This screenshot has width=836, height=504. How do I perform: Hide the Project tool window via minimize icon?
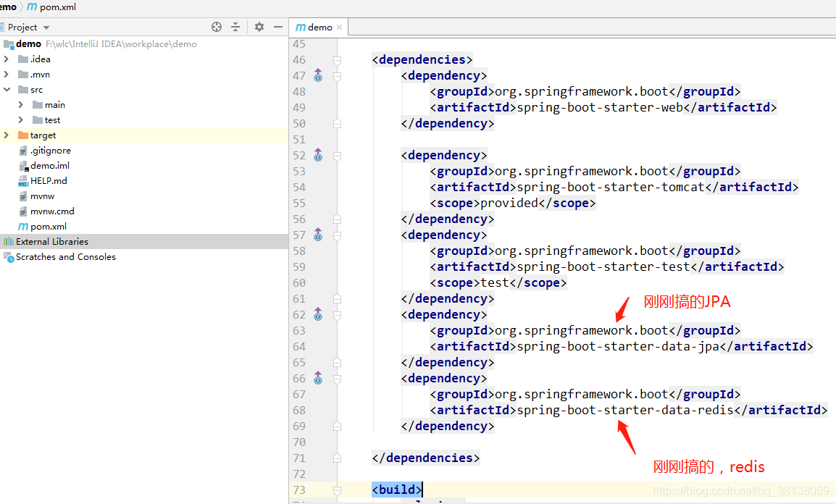click(x=278, y=26)
